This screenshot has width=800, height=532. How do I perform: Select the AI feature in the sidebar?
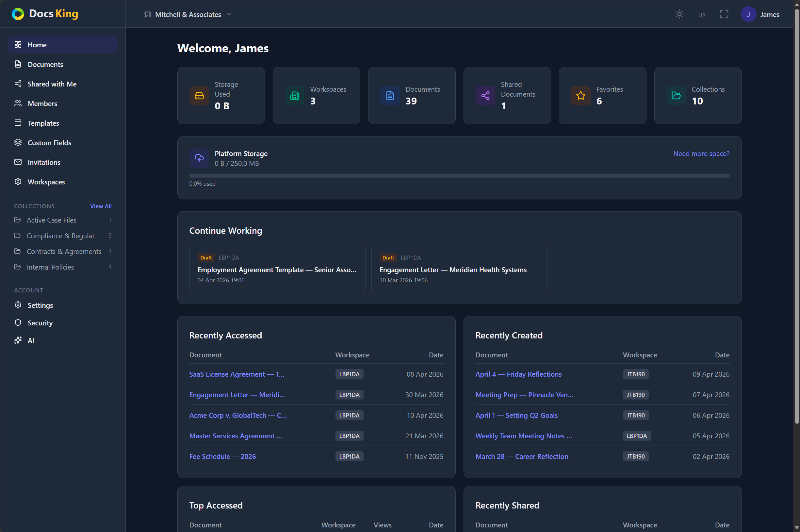31,340
